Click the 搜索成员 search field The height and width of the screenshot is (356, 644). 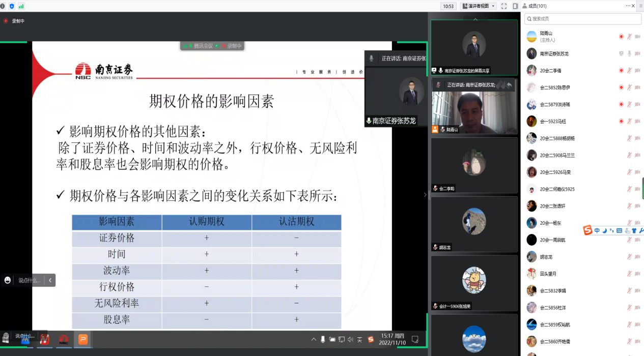tap(583, 19)
